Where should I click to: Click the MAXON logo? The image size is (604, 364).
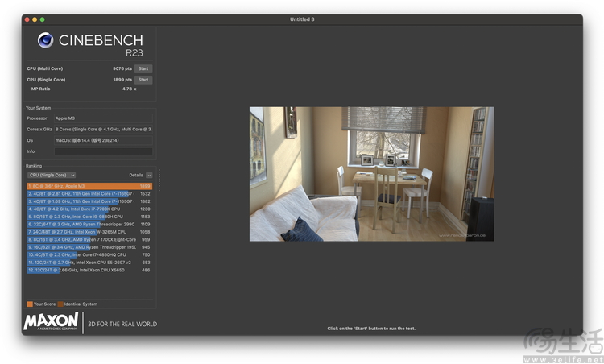51,321
